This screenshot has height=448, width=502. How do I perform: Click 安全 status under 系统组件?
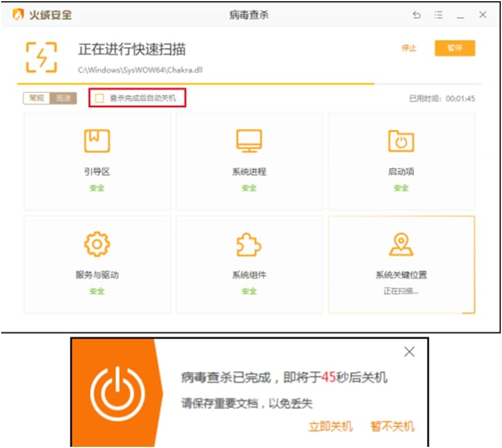coord(249,291)
